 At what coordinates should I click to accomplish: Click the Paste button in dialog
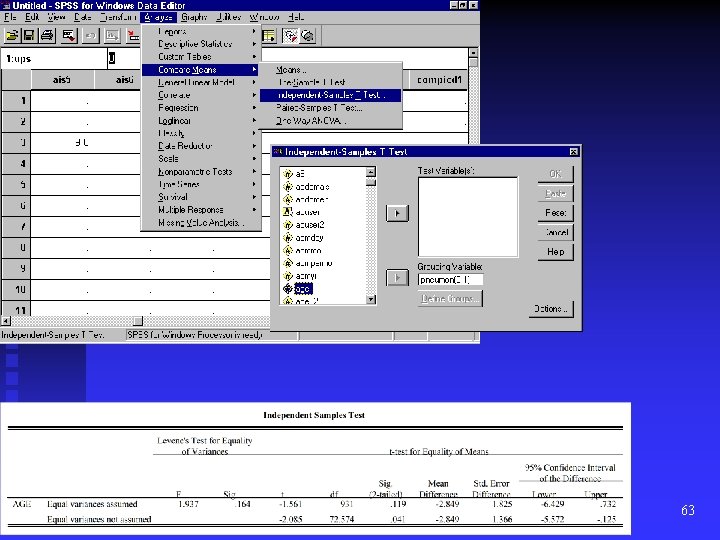coord(556,193)
